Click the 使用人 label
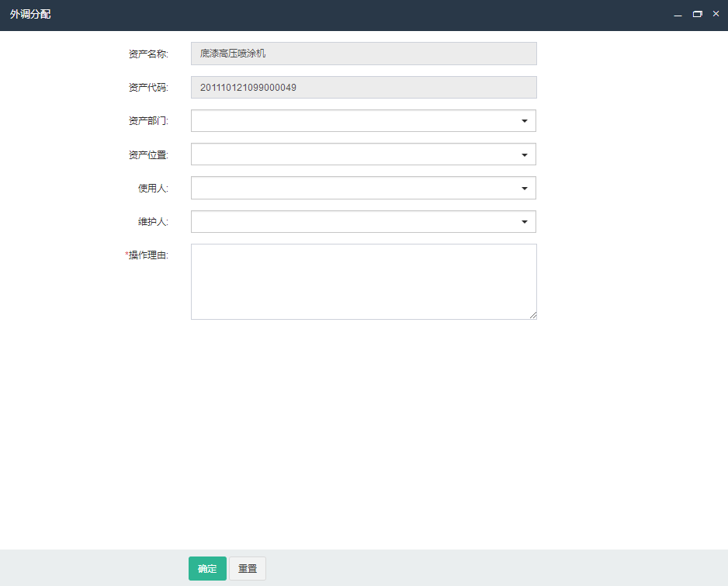The image size is (728, 586). click(153, 189)
